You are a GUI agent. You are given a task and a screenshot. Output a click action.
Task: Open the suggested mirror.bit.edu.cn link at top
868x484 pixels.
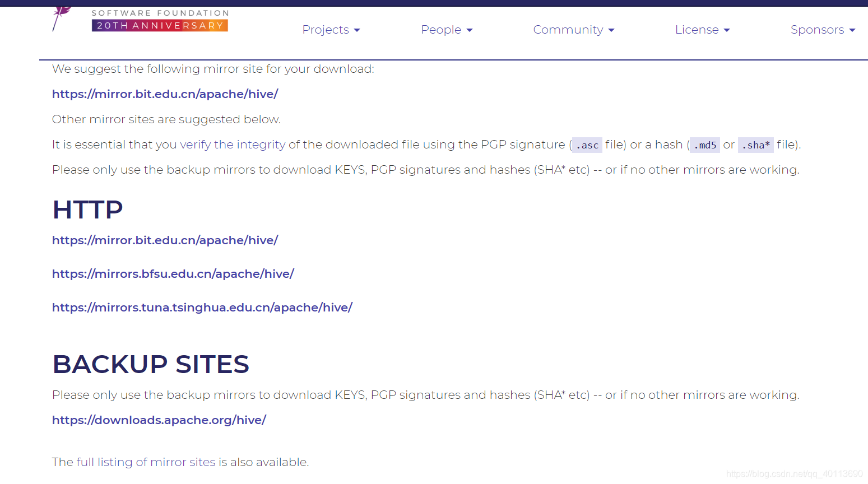click(165, 94)
